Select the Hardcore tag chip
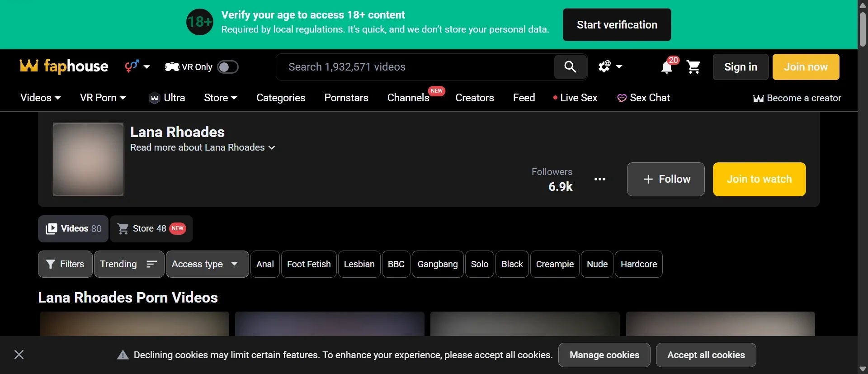Screen dimensions: 868x374 639,264
